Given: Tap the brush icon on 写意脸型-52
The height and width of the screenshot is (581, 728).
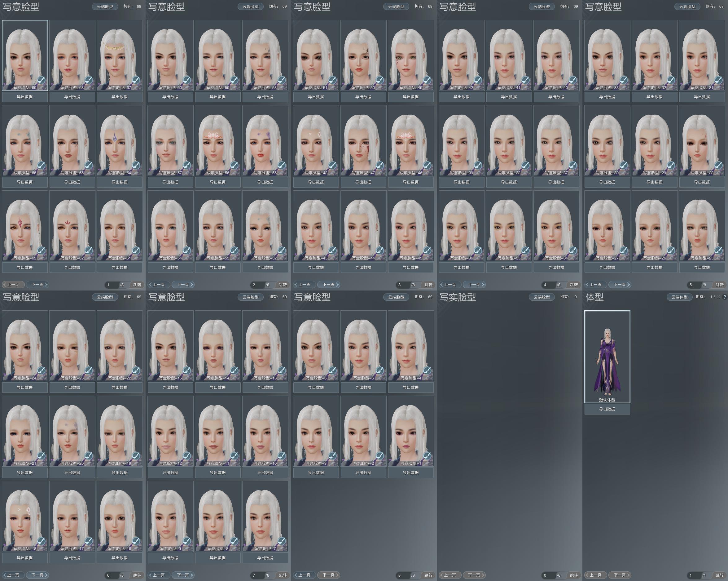Looking at the screenshot, I should [x=281, y=251].
